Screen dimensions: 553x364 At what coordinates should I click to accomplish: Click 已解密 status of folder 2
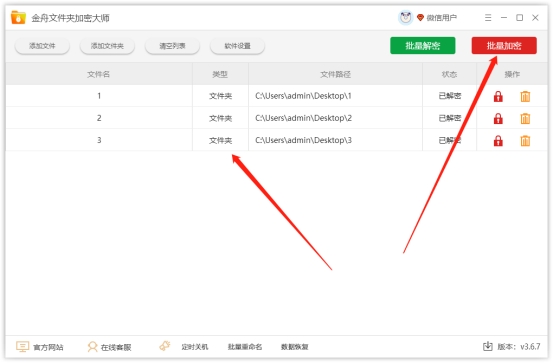[450, 118]
